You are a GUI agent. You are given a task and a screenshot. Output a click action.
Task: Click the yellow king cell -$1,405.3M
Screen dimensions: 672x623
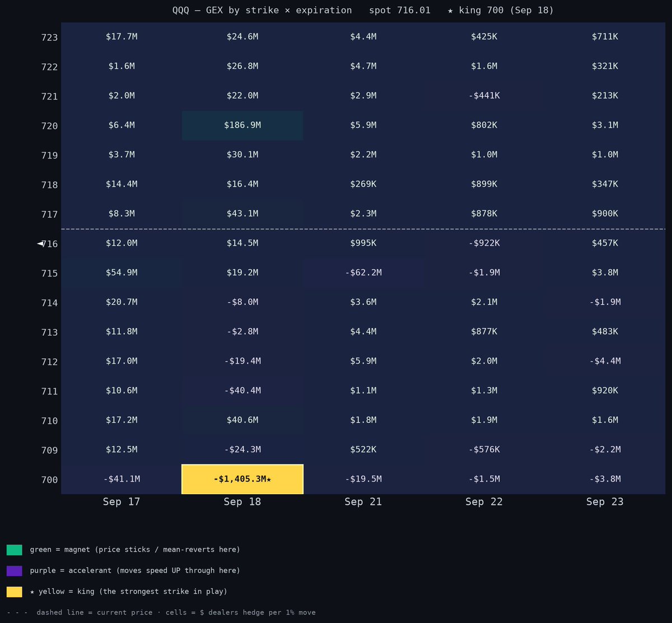[242, 479]
